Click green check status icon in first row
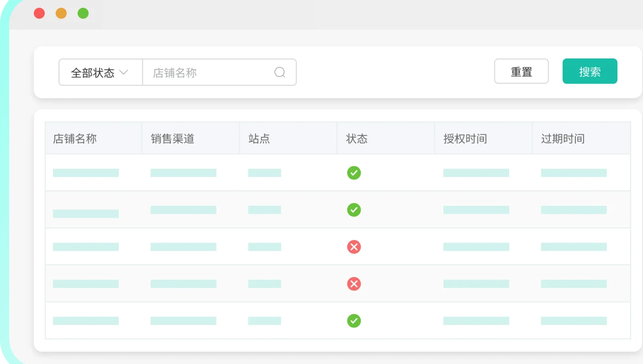This screenshot has width=643, height=364. tap(354, 173)
